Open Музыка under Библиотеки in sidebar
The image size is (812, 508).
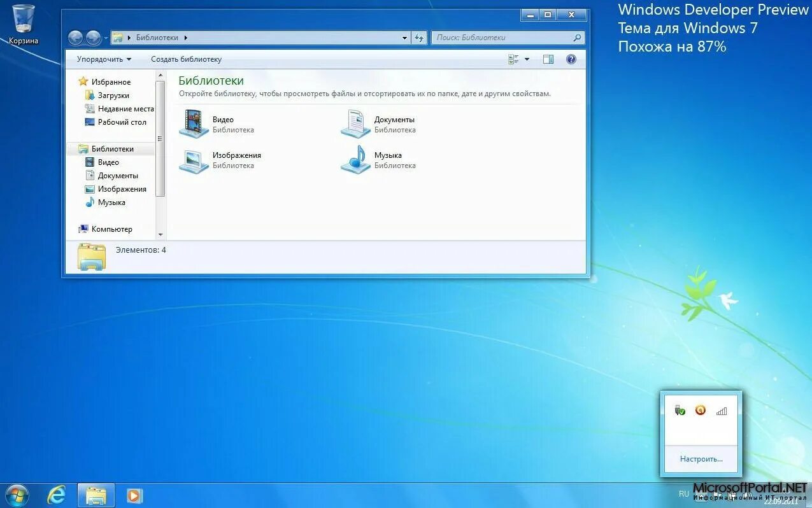(x=111, y=202)
